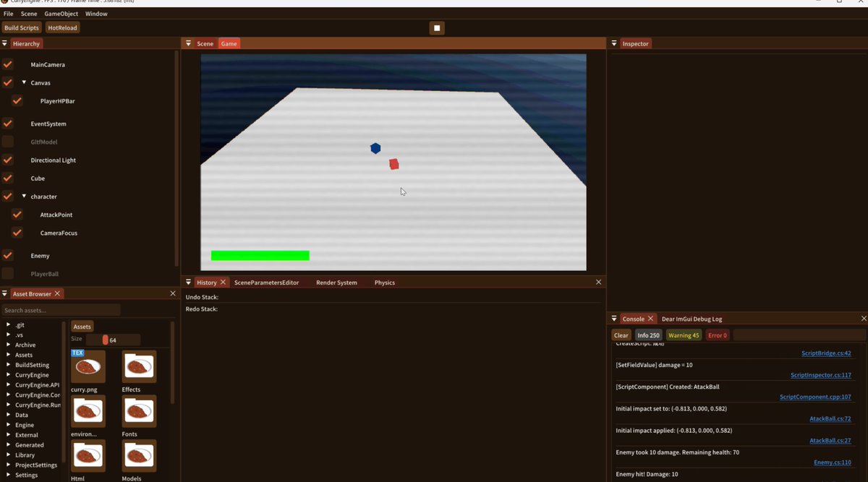
Task: Open the environ... folder icon
Action: pos(88,411)
